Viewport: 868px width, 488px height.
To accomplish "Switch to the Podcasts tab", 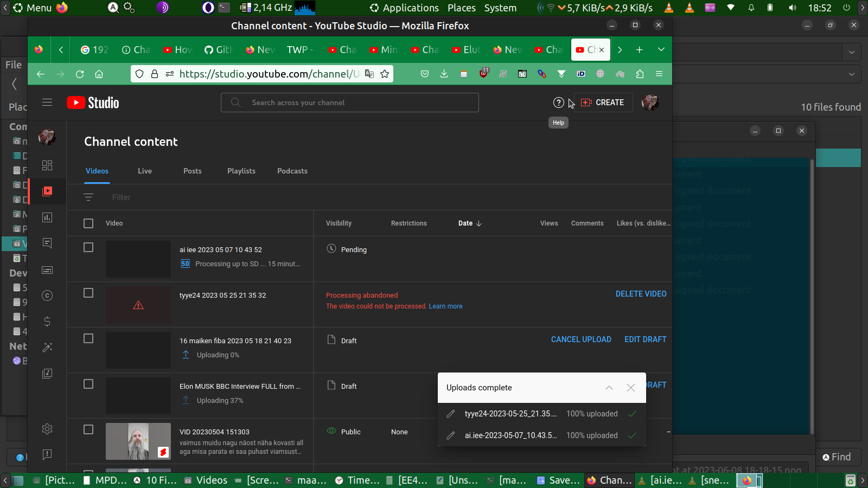I will pyautogui.click(x=292, y=171).
